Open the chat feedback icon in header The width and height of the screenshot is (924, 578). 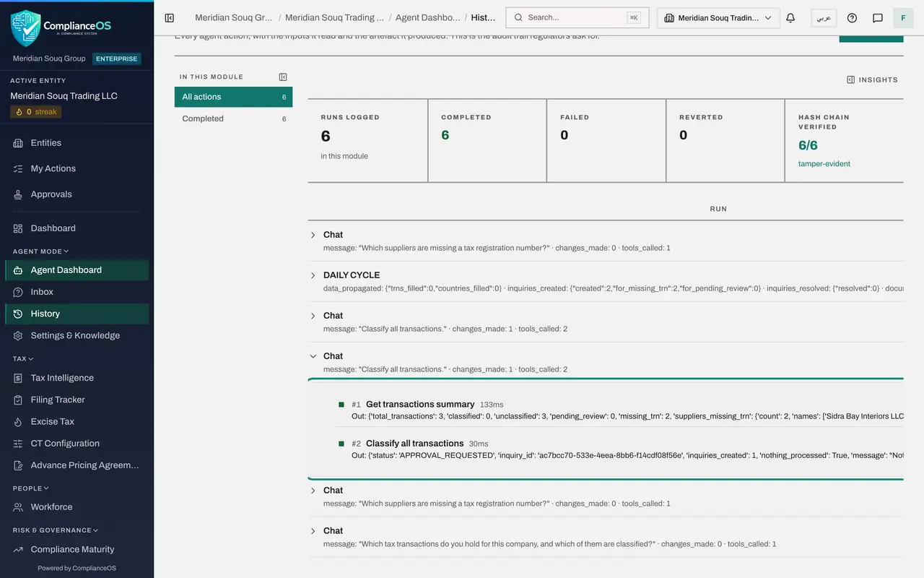coord(878,18)
